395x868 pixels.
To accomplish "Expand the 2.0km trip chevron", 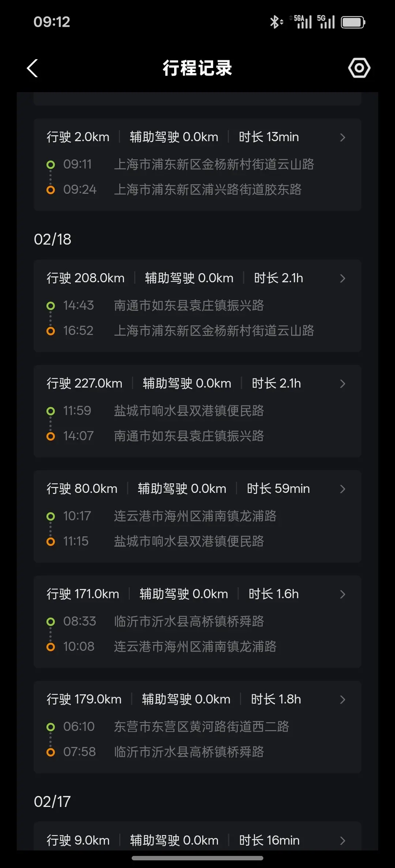I will tap(342, 137).
